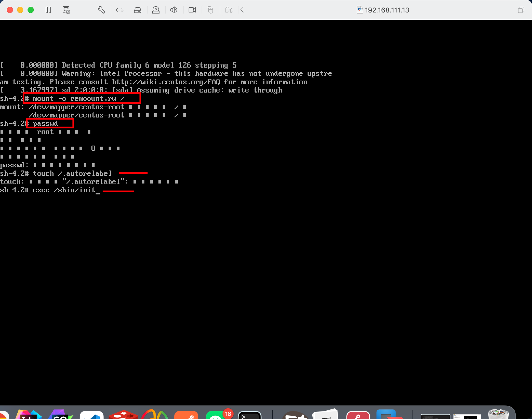532x419 pixels.
Task: Toggle the sound card speaker icon
Action: pyautogui.click(x=174, y=10)
